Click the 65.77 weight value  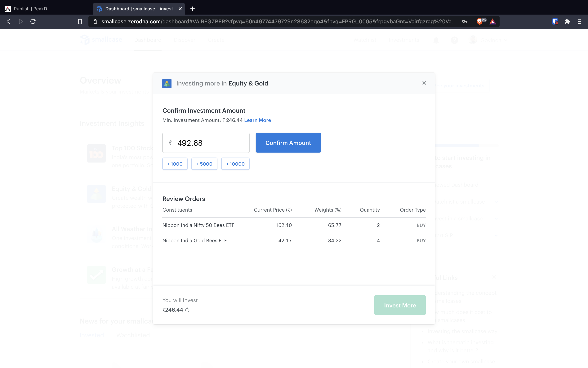[x=335, y=225]
